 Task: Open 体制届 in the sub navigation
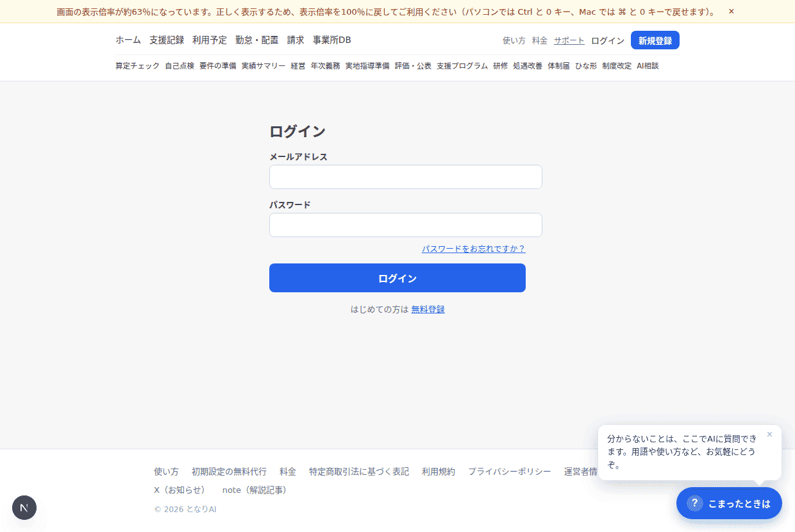[x=558, y=66]
